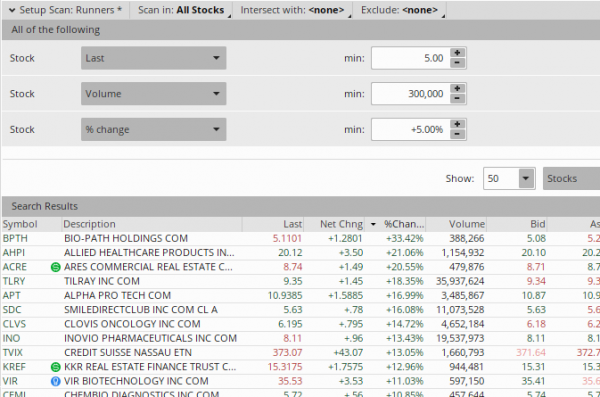
Task: Open the Last filter dropdown
Action: point(153,58)
